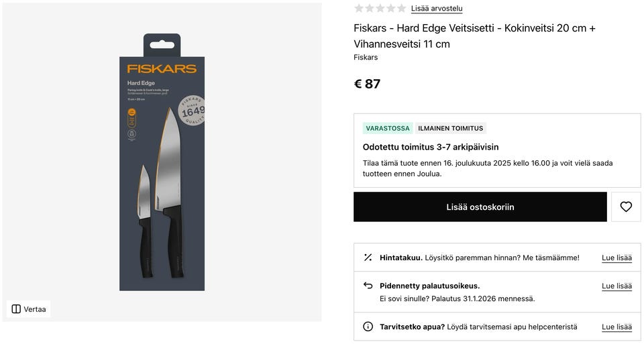Viewport: 644px width, 344px height.
Task: Click the return arrow icon beside Pidennetty palautusoikeus
Action: [368, 286]
